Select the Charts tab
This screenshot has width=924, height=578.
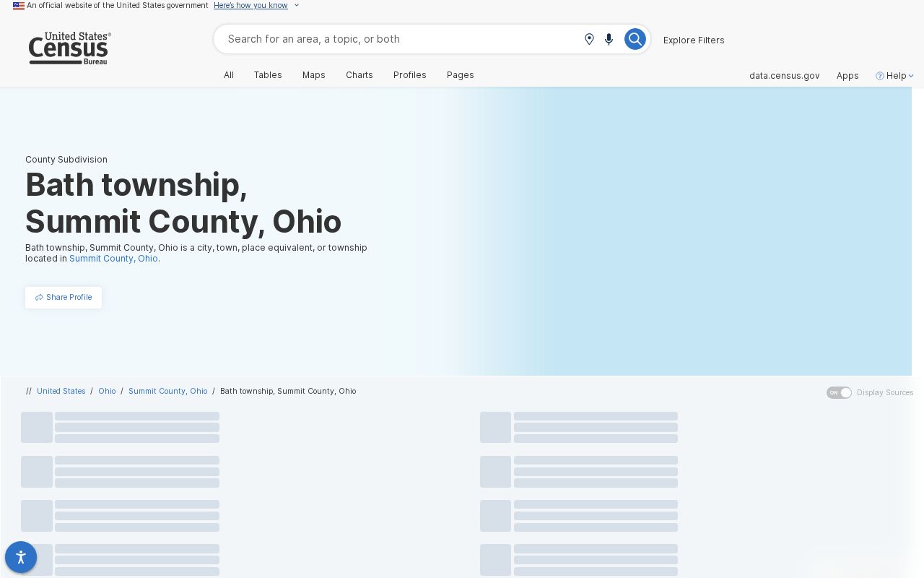click(x=359, y=75)
